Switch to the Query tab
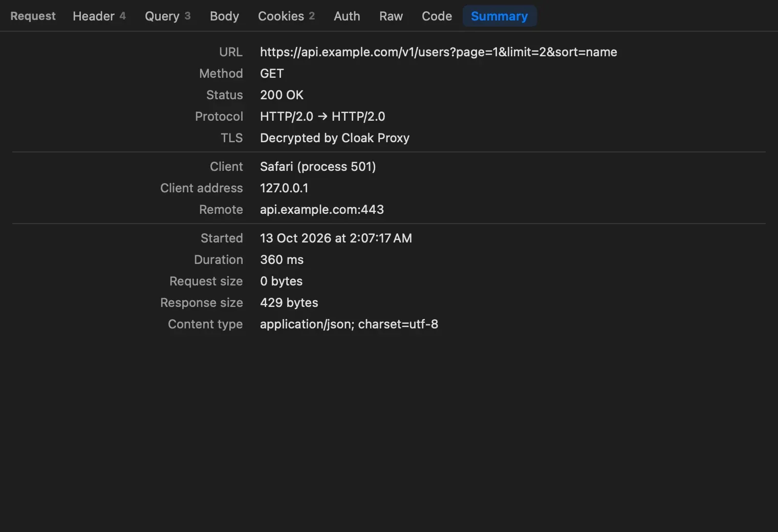 (x=167, y=16)
